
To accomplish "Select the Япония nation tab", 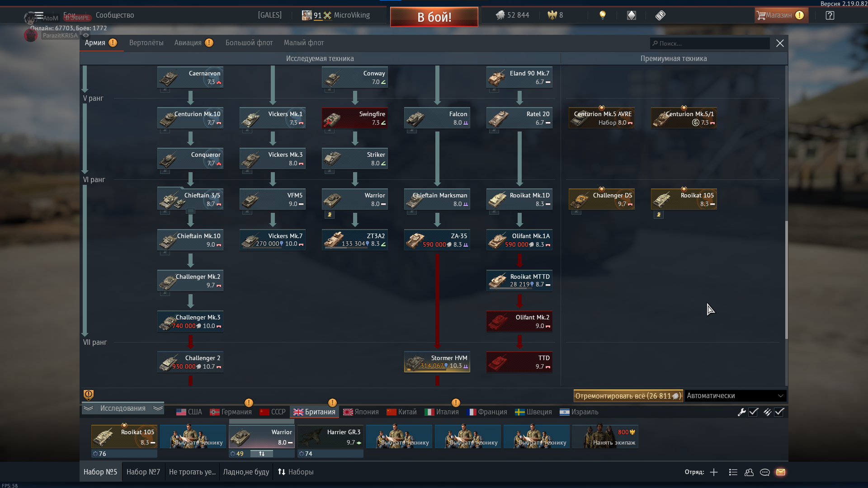I will (x=361, y=412).
